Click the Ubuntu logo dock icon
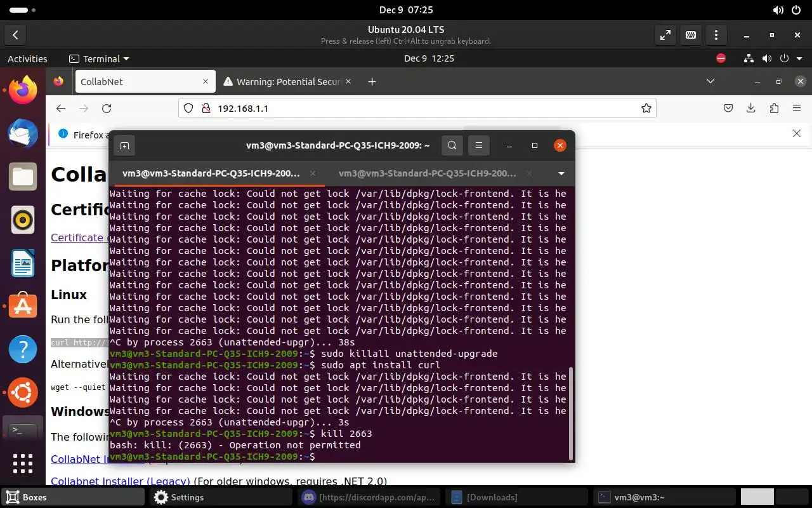The width and height of the screenshot is (812, 508). pyautogui.click(x=23, y=392)
